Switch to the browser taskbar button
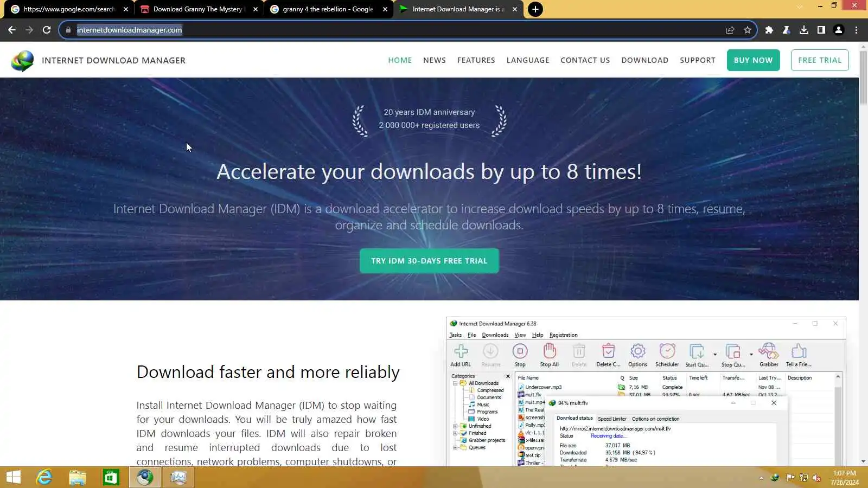Viewport: 868px width, 488px height. [145, 477]
